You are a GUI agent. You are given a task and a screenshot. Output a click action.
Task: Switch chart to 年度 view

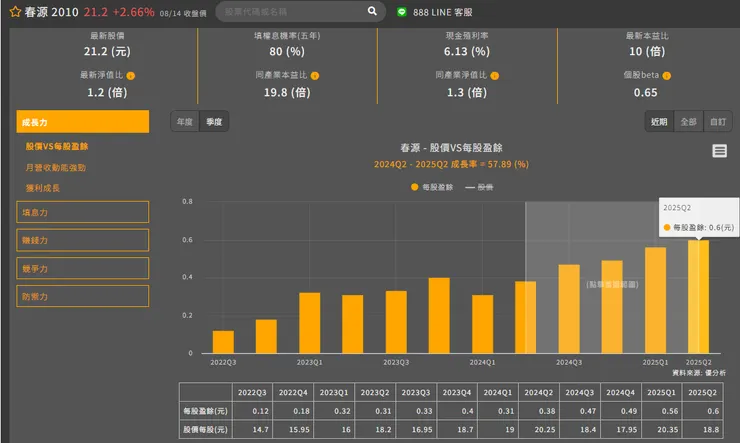[x=185, y=122]
